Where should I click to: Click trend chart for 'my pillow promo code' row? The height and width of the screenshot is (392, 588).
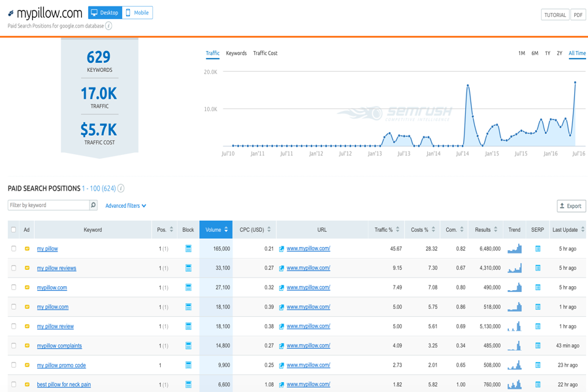pos(515,365)
